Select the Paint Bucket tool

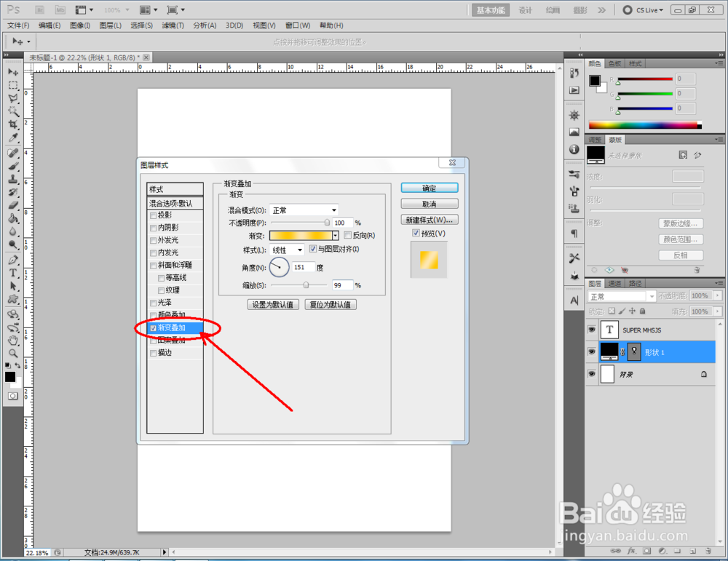click(13, 218)
